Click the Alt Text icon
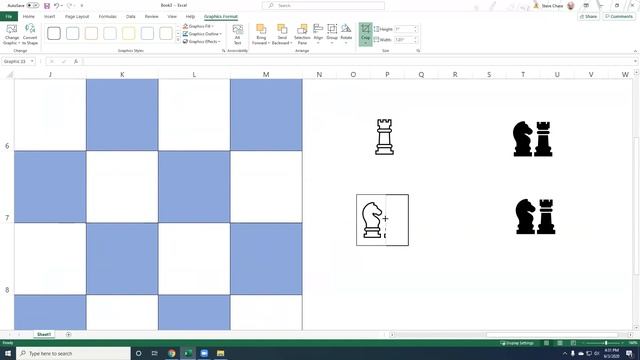Viewport: 640px width, 360px height. click(x=238, y=29)
